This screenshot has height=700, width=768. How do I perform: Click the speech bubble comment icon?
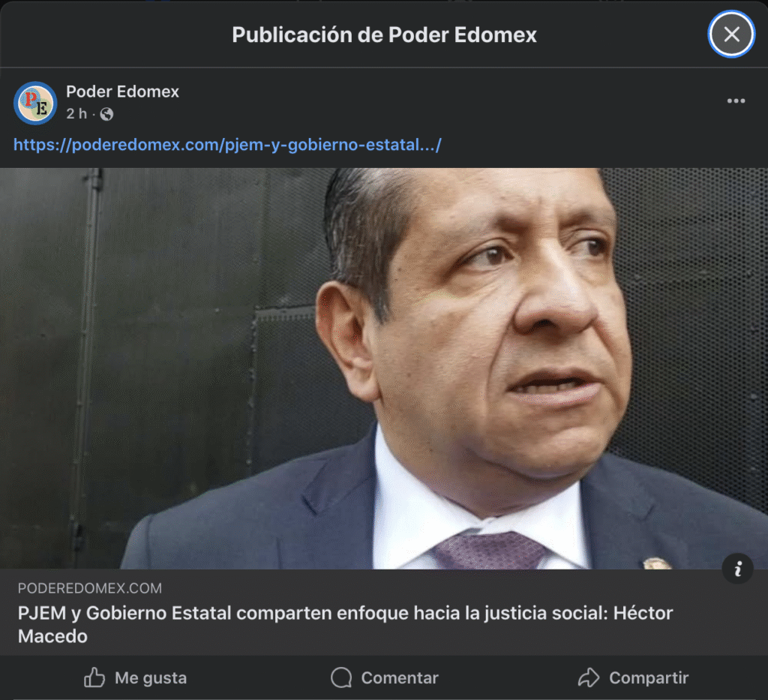pos(341,678)
